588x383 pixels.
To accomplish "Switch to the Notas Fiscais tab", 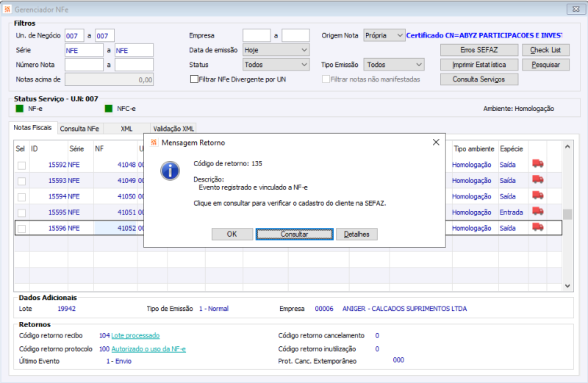I will [32, 127].
